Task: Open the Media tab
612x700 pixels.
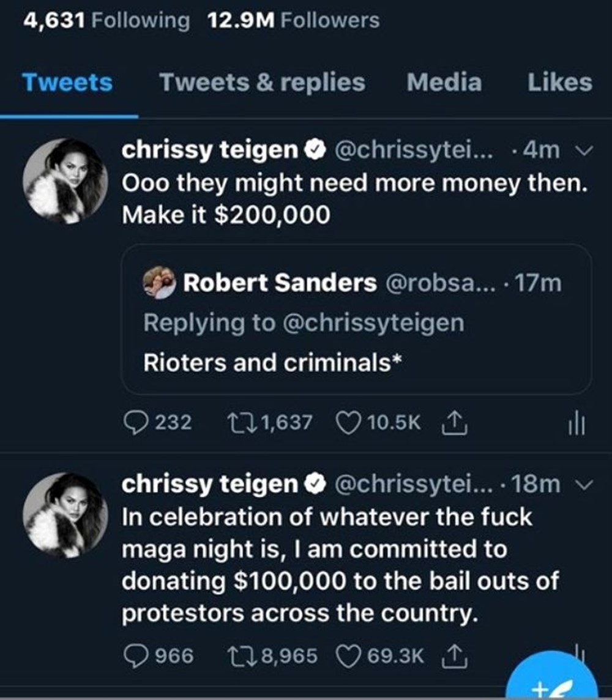Action: click(444, 83)
